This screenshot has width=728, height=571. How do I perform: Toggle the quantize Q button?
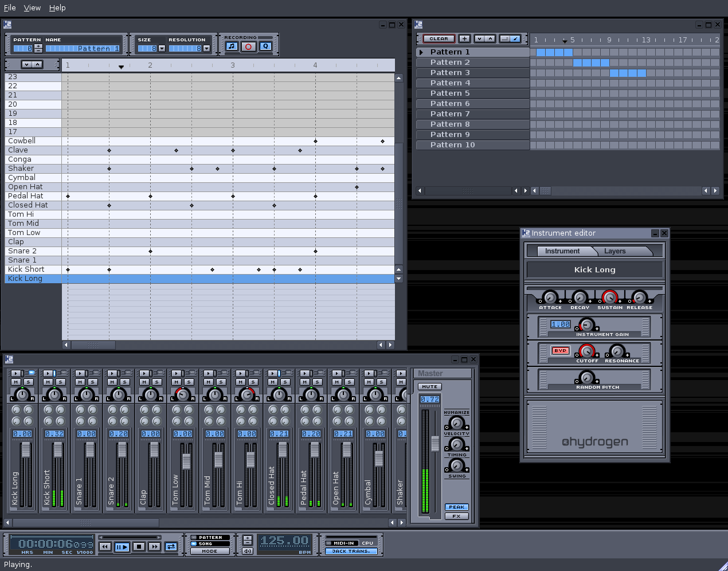click(x=265, y=46)
